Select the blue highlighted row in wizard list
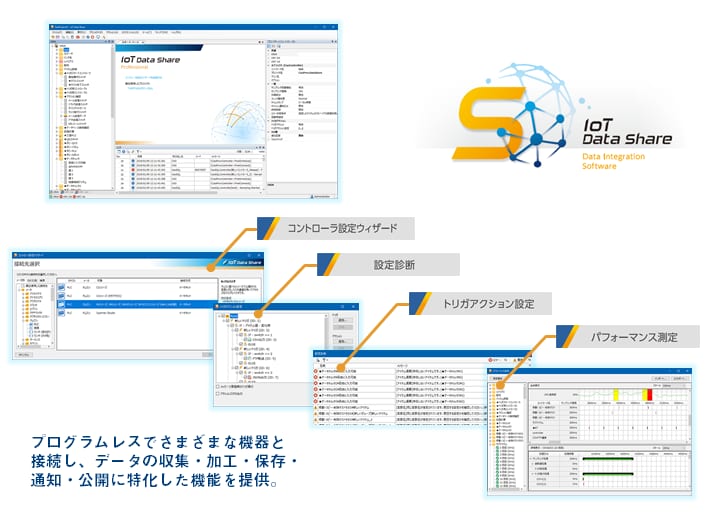 coord(137,304)
